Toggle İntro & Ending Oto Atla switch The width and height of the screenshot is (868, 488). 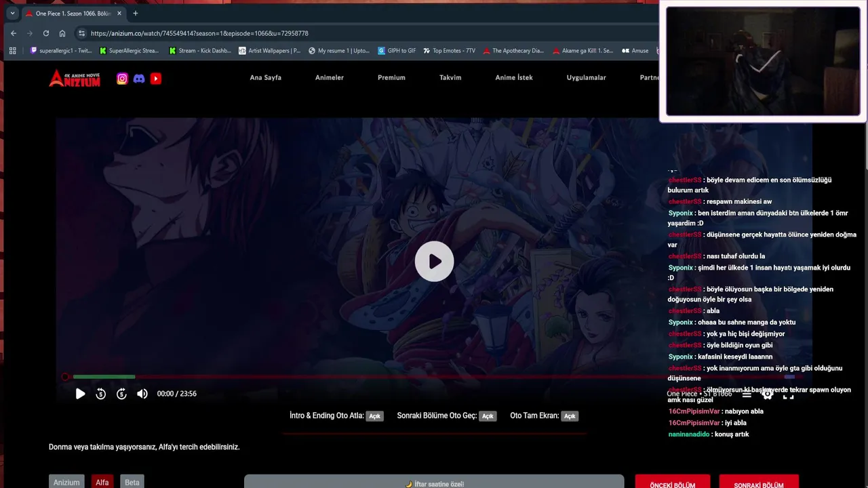coord(374,416)
